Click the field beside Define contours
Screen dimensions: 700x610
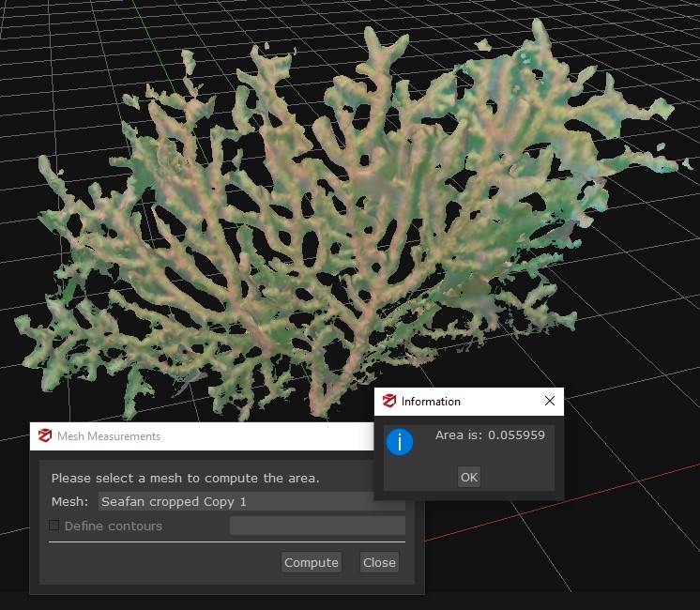coord(317,526)
